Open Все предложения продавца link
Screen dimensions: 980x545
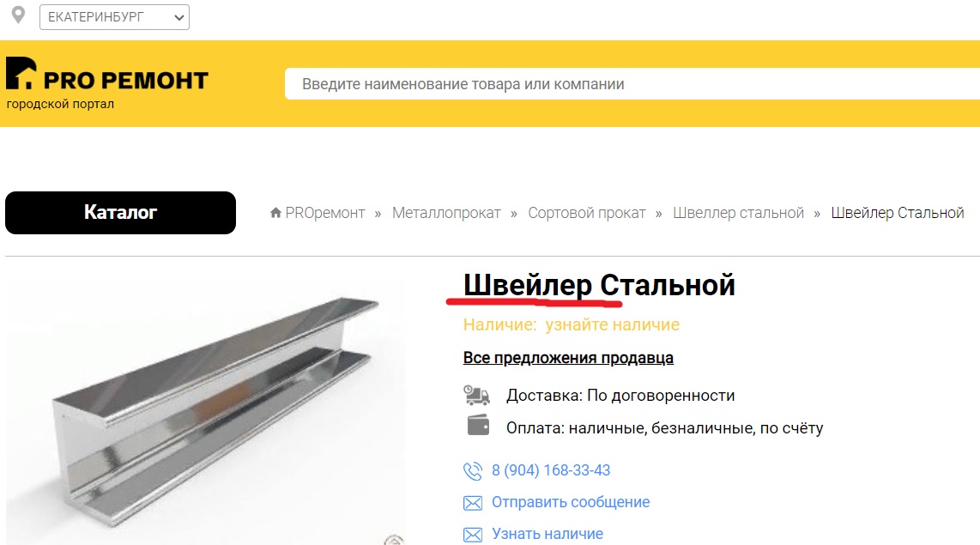coord(568,358)
